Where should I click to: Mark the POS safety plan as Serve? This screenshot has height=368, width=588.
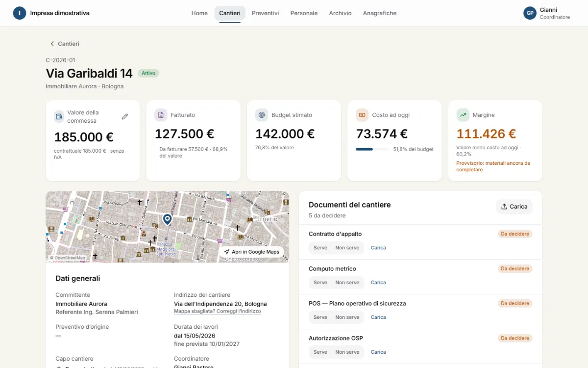pos(320,317)
